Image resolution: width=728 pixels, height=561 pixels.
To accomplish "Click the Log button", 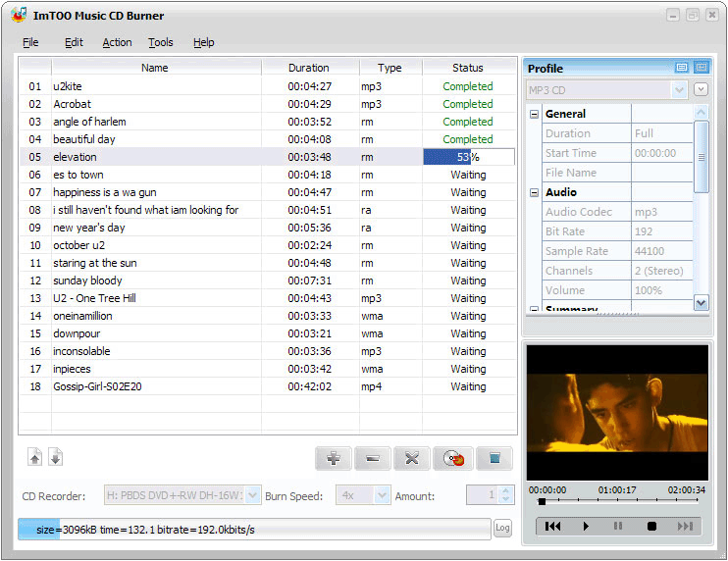I will [x=502, y=528].
